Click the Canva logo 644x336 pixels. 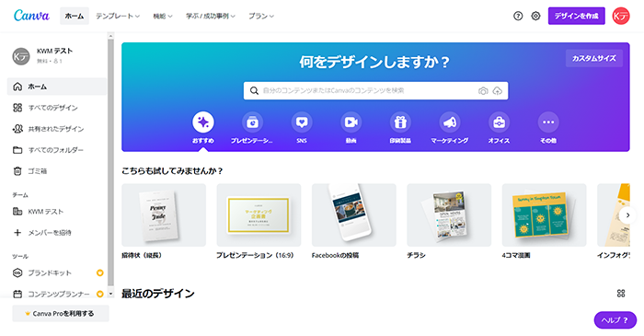[31, 16]
